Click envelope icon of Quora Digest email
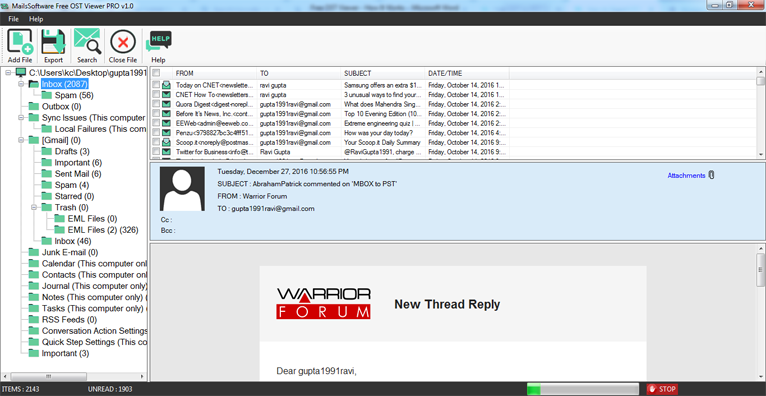766x396 pixels. click(x=166, y=104)
